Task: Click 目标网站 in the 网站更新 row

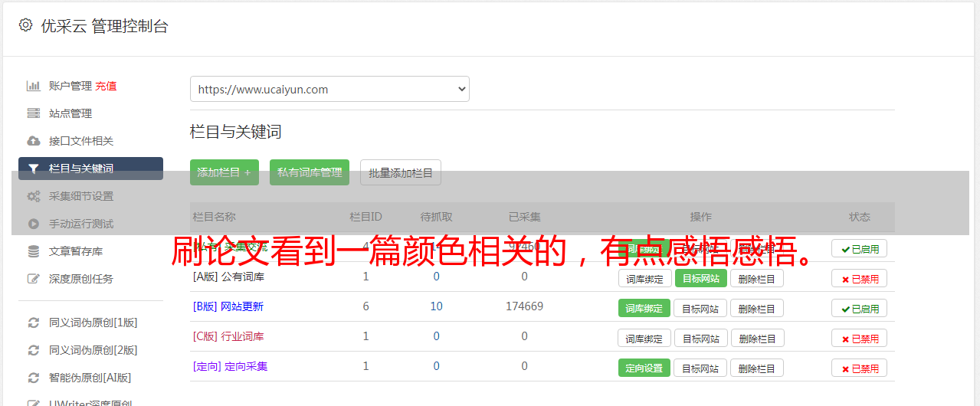Action: (x=701, y=308)
